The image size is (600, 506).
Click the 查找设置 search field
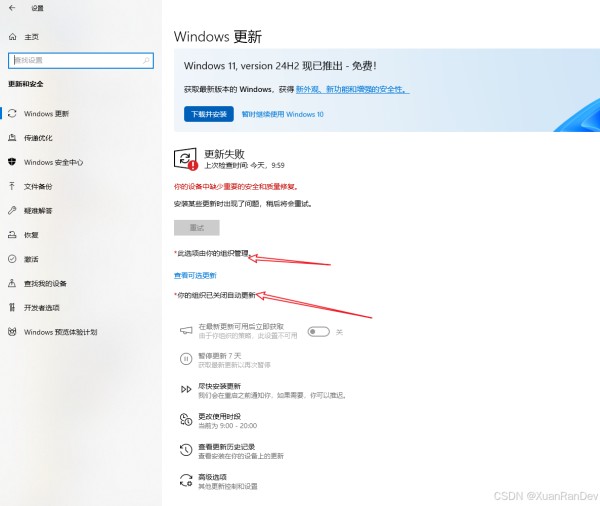tap(81, 60)
